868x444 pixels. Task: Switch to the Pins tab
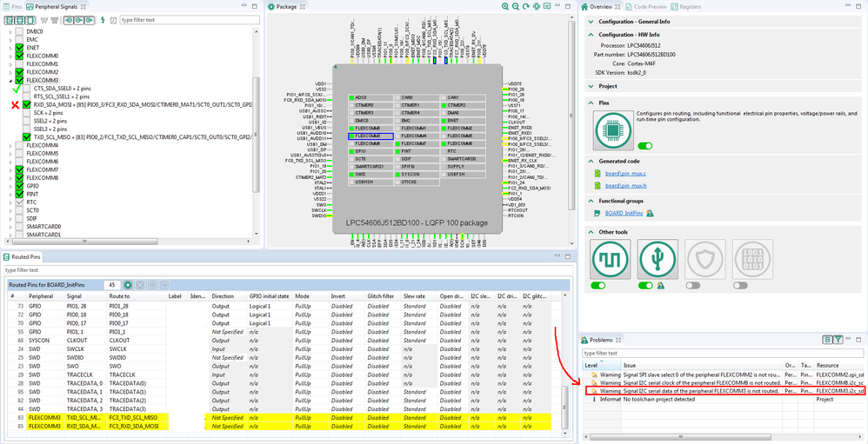click(x=13, y=6)
